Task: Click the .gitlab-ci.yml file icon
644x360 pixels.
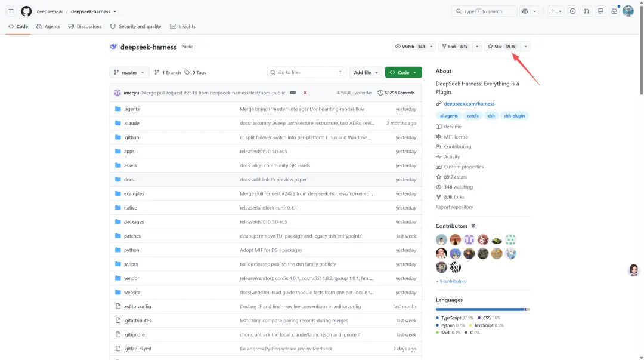Action: point(118,349)
